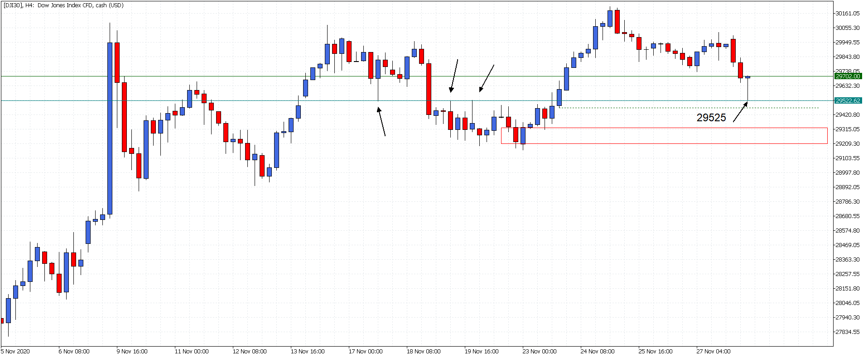
Task: Select the arrow next to the 29525 label
Action: [x=740, y=112]
